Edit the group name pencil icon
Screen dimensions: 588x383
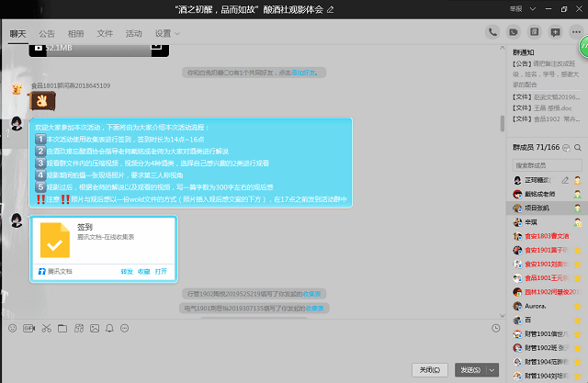(x=331, y=10)
